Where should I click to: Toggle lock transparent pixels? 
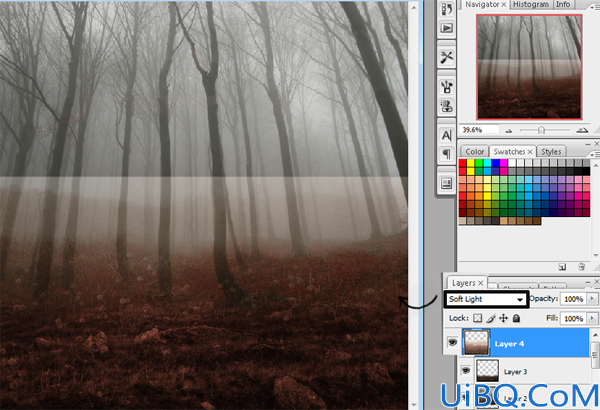(477, 318)
